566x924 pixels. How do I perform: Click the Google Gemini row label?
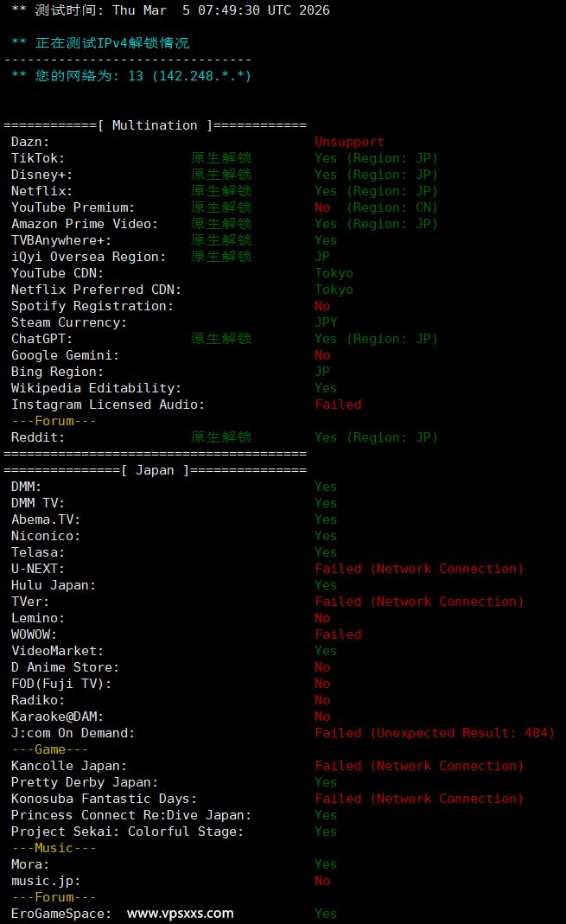(x=65, y=355)
